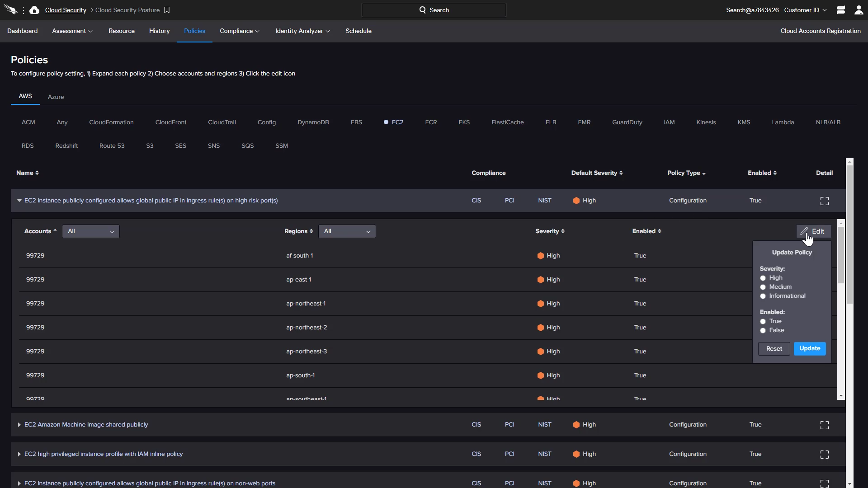Select the Medium severity radio button
The width and height of the screenshot is (868, 488).
pos(763,286)
